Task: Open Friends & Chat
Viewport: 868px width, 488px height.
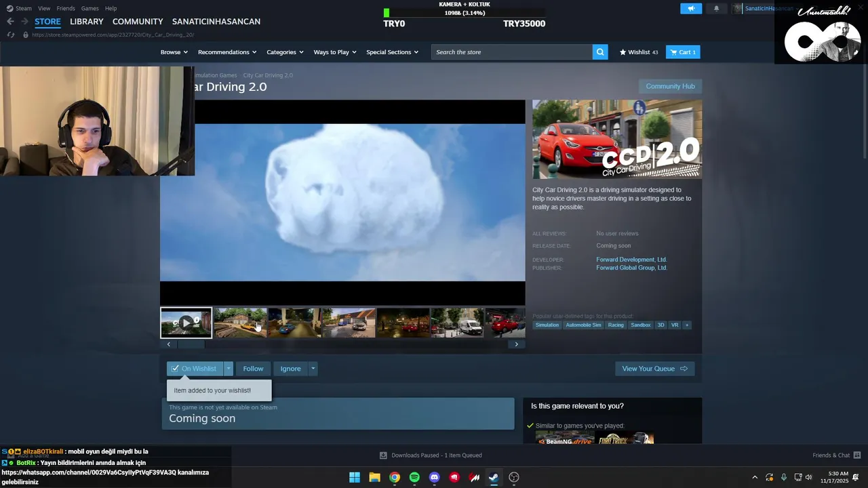Action: tap(836, 455)
